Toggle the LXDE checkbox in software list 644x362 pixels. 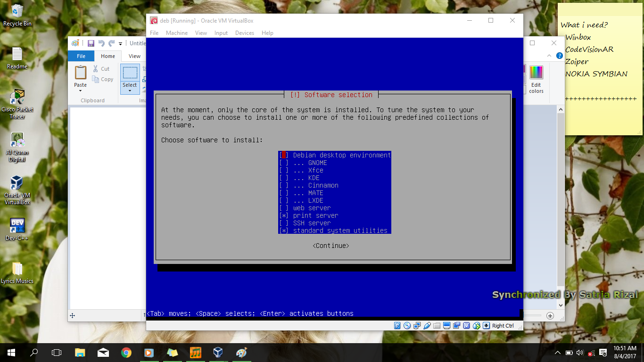284,200
